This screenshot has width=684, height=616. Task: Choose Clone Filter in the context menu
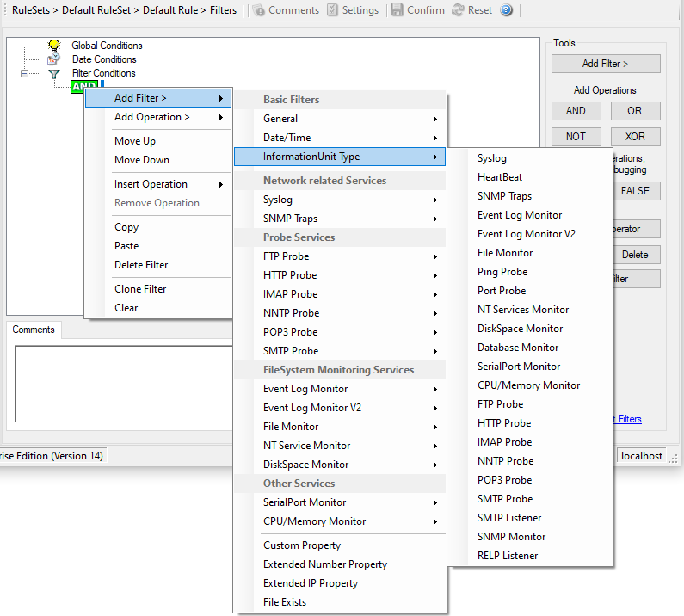pyautogui.click(x=140, y=289)
